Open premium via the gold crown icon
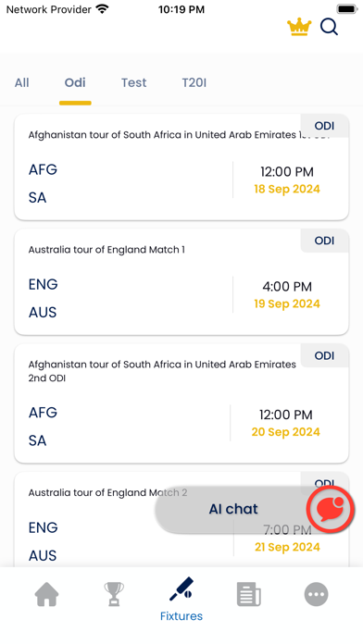The height and width of the screenshot is (644, 363). pyautogui.click(x=299, y=27)
